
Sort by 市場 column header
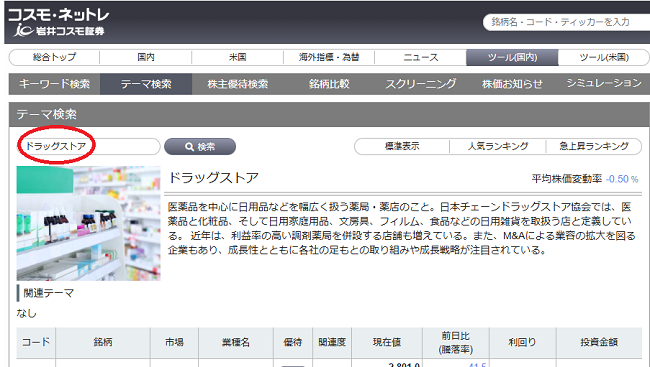click(x=175, y=343)
